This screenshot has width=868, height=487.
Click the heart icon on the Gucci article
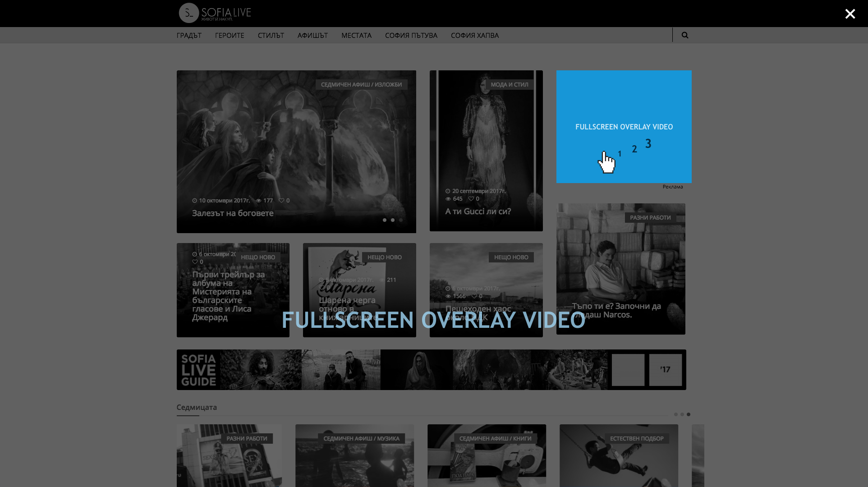(x=471, y=199)
